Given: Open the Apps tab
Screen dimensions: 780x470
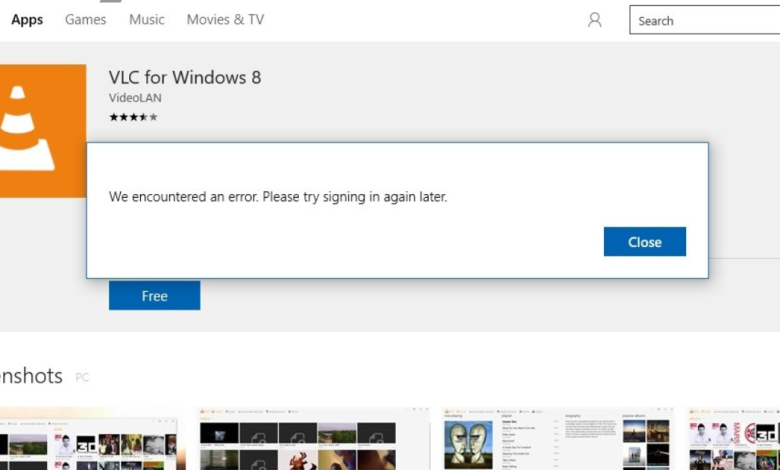Looking at the screenshot, I should point(27,19).
